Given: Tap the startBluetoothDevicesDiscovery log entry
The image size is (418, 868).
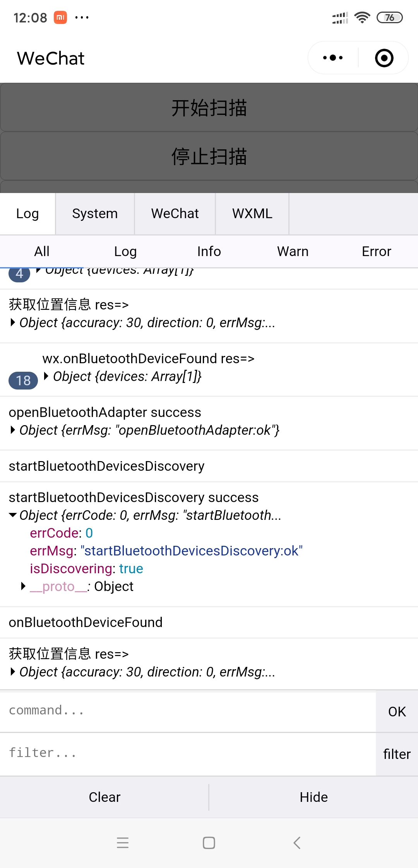Looking at the screenshot, I should tap(209, 466).
